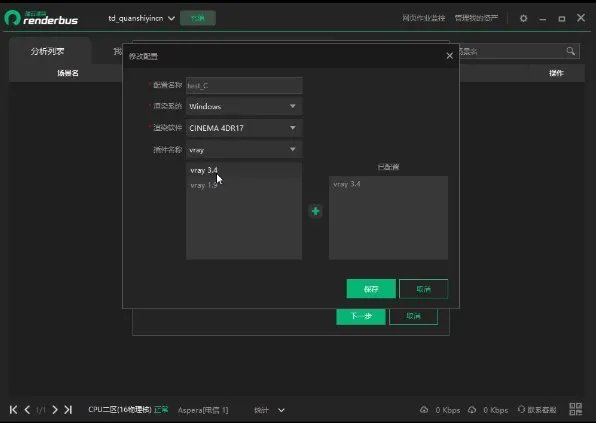
Task: Switch to the analysis list tab
Action: click(x=48, y=51)
